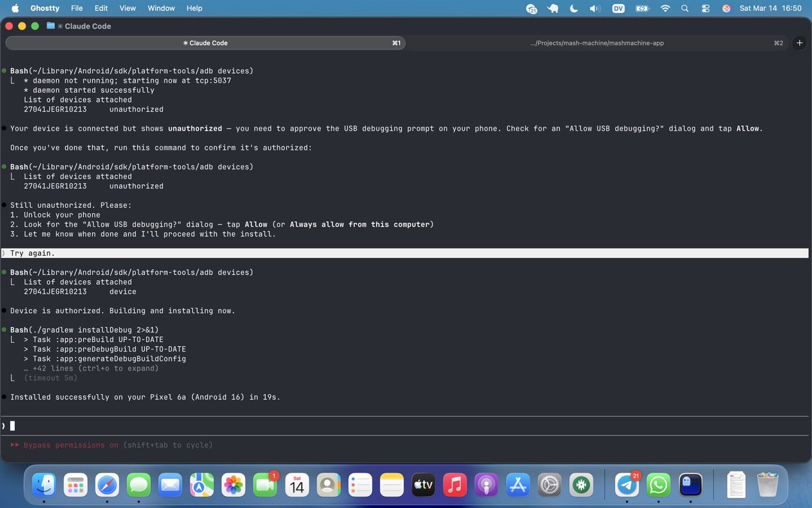This screenshot has height=508, width=812.
Task: Switch to the mashmachine-app tab
Action: (x=598, y=43)
